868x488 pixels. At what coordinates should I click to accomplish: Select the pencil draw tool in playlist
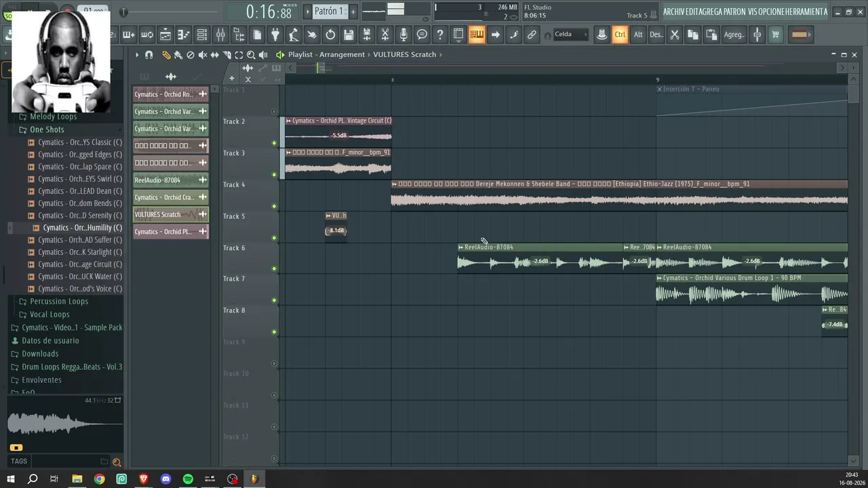click(x=166, y=55)
